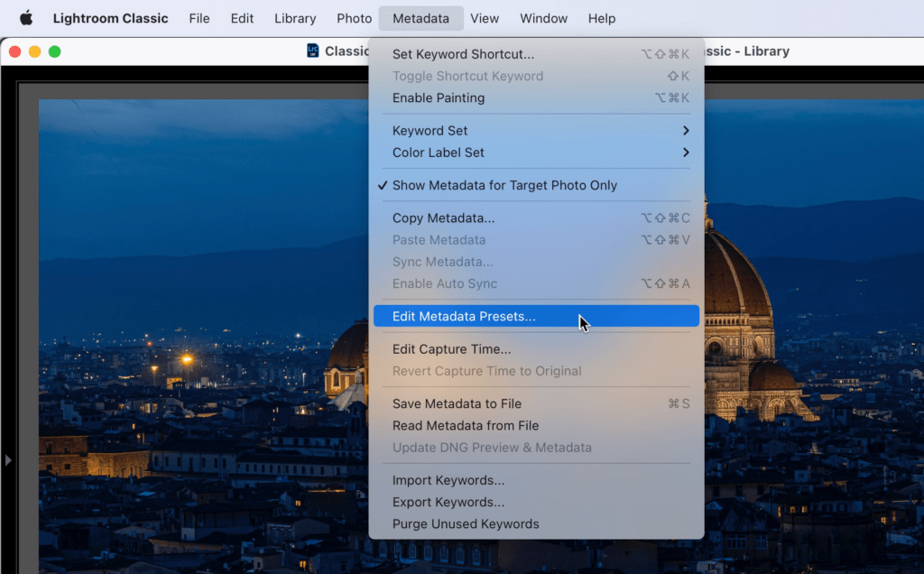This screenshot has width=924, height=574.
Task: Click the Lightroom Classic catalog icon in title bar
Action: tap(313, 51)
